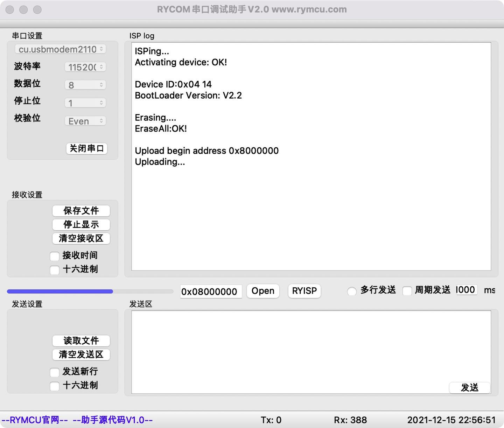Enable 十六进制 hex mode in send settings
Image resolution: width=504 pixels, height=428 pixels.
coord(55,386)
